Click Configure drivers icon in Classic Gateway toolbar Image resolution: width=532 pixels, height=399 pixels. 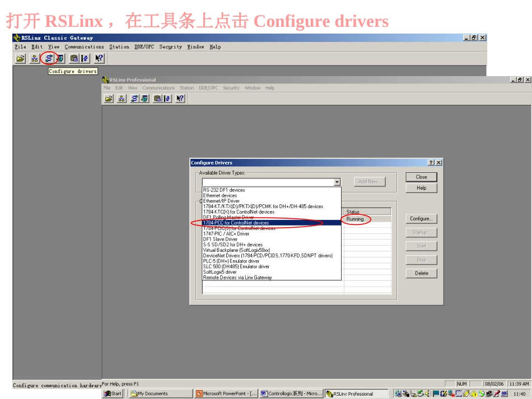tap(49, 58)
